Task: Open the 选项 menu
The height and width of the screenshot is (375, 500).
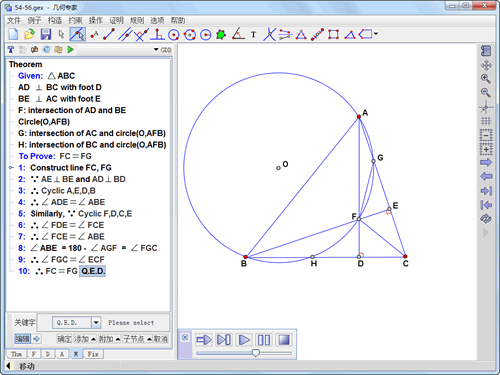Action: [157, 21]
